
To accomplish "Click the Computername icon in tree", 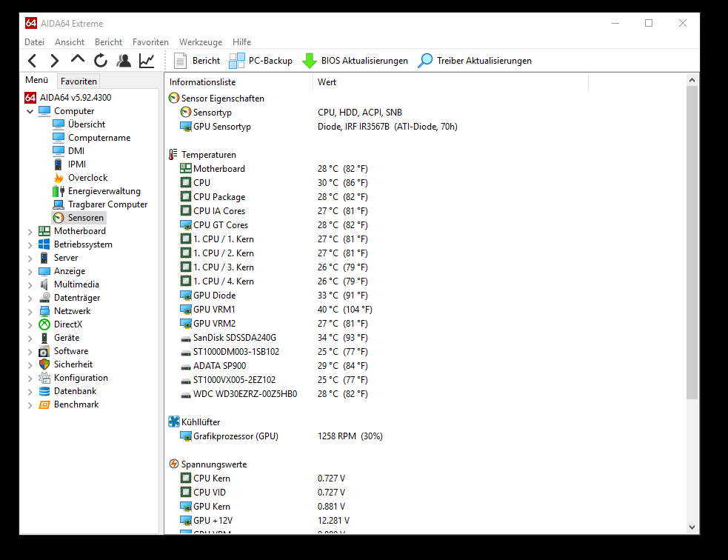I will [59, 138].
